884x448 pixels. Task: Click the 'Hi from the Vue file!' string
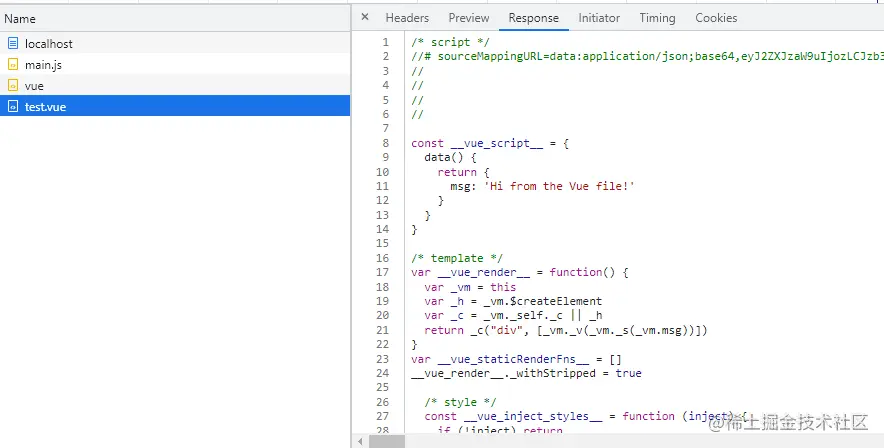(559, 186)
